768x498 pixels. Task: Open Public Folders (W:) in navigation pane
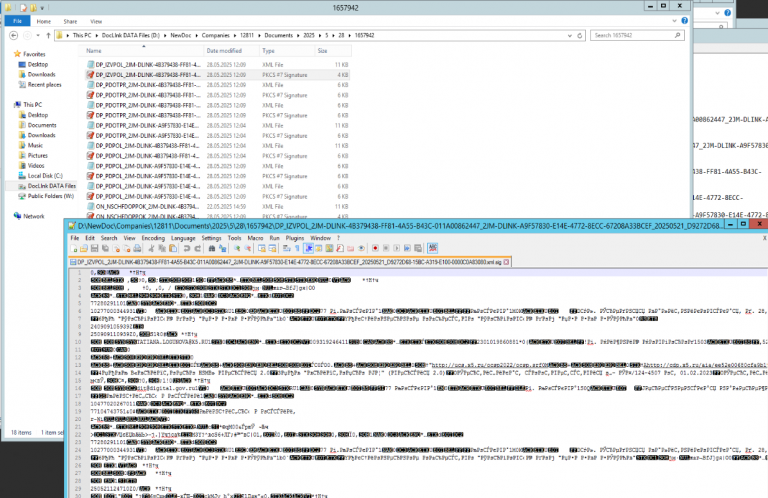click(x=46, y=196)
